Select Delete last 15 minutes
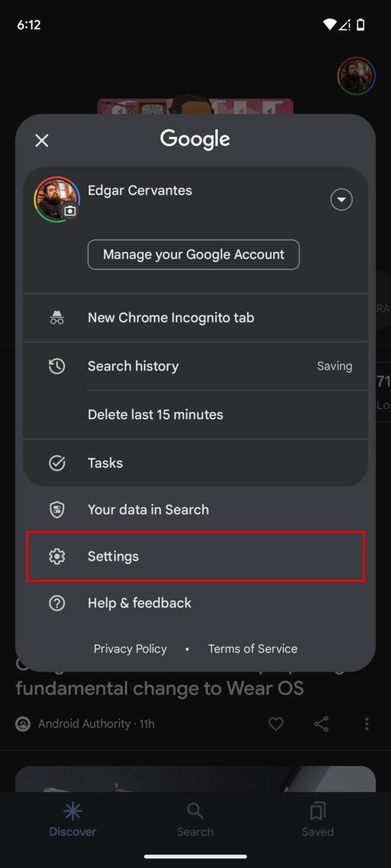 [155, 414]
